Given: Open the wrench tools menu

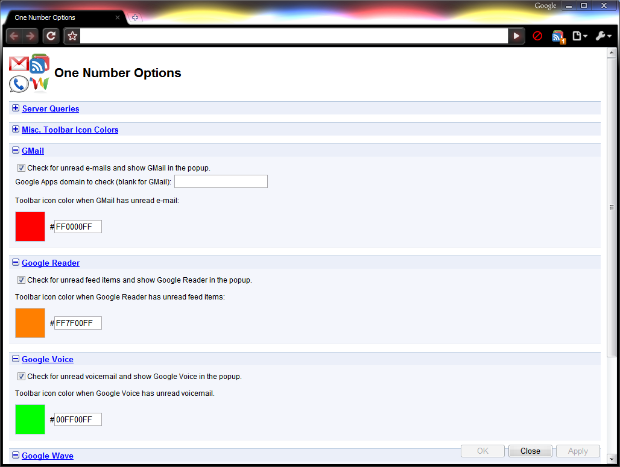Looking at the screenshot, I should (x=603, y=36).
